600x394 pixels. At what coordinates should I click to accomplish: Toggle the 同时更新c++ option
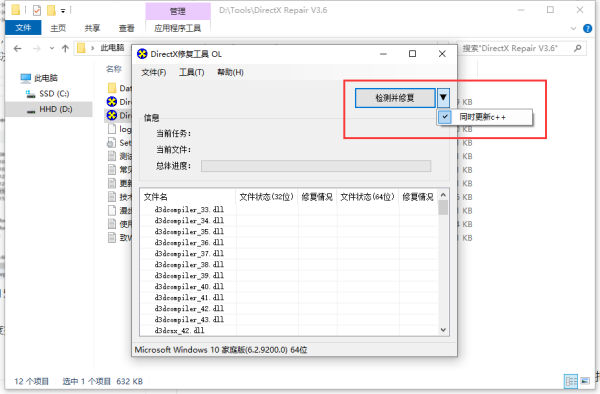point(484,117)
